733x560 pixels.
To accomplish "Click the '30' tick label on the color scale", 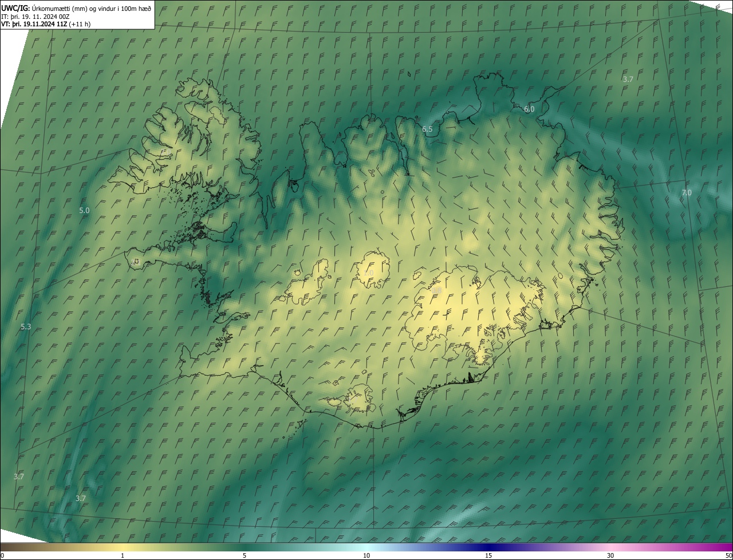I will [x=610, y=556].
